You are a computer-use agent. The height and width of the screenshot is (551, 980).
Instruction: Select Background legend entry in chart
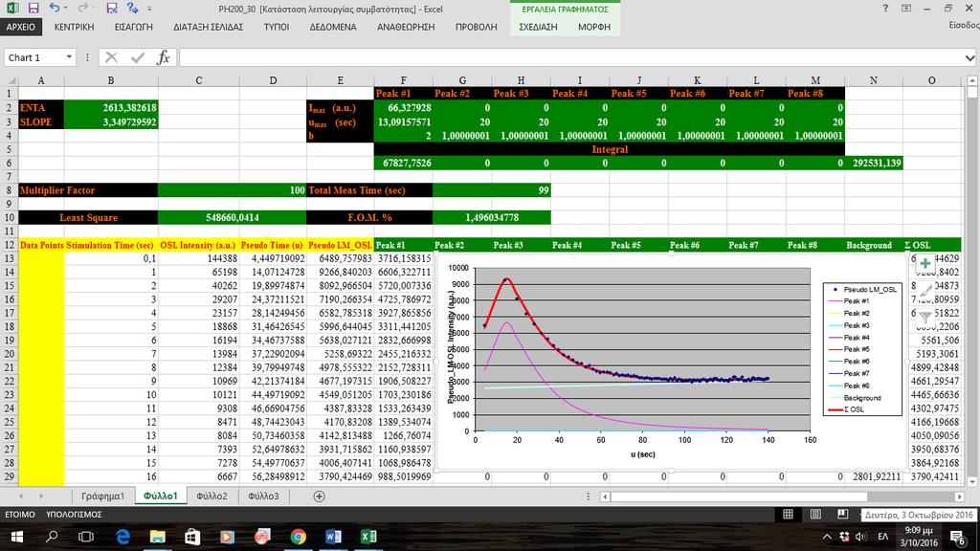pos(854,398)
